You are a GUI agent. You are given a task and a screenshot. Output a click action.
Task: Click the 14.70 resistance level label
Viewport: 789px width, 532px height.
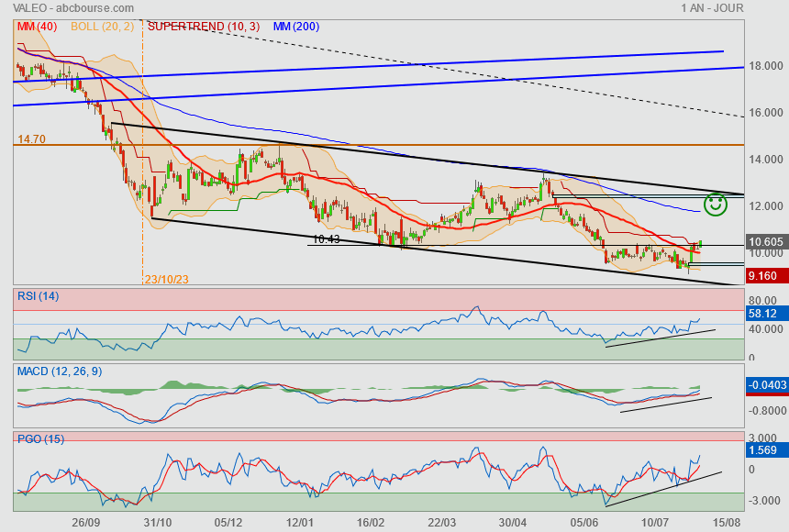(x=32, y=139)
